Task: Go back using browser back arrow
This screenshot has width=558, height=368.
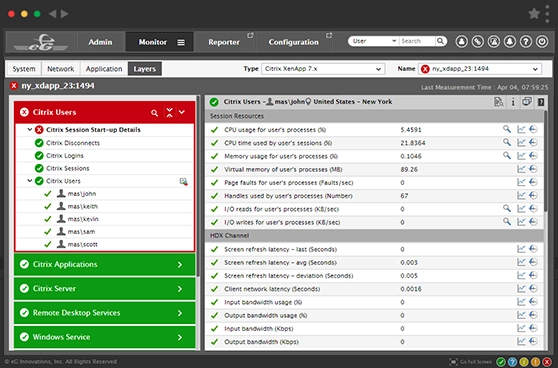Action: [x=52, y=14]
